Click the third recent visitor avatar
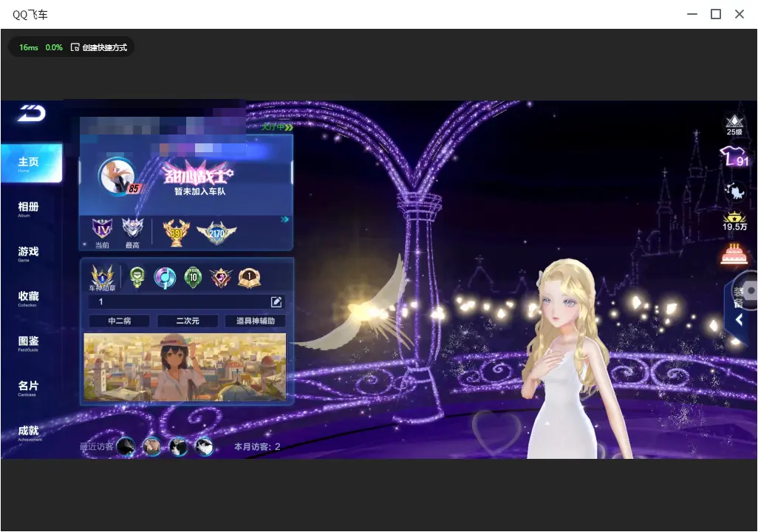This screenshot has width=758, height=532. coord(178,446)
